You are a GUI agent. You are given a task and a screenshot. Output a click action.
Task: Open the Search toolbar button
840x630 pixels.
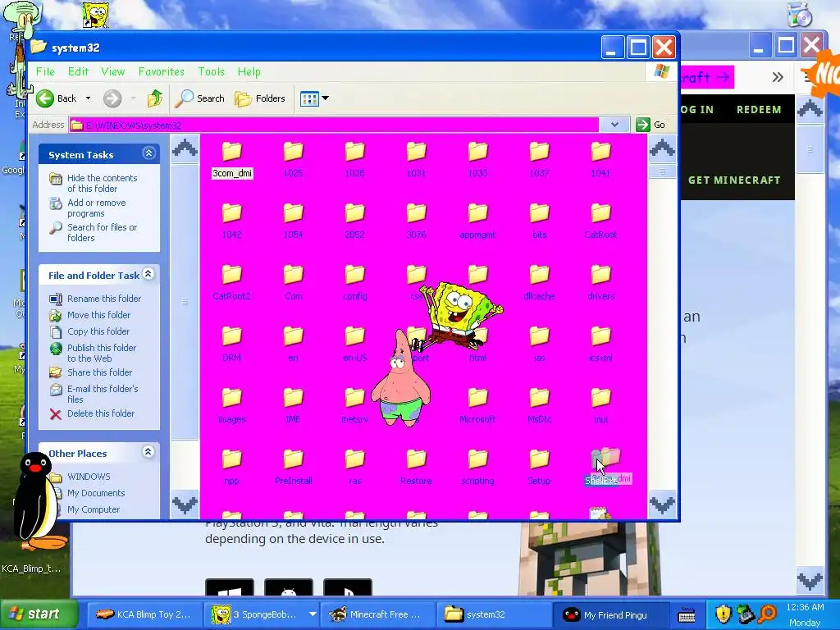pyautogui.click(x=202, y=98)
